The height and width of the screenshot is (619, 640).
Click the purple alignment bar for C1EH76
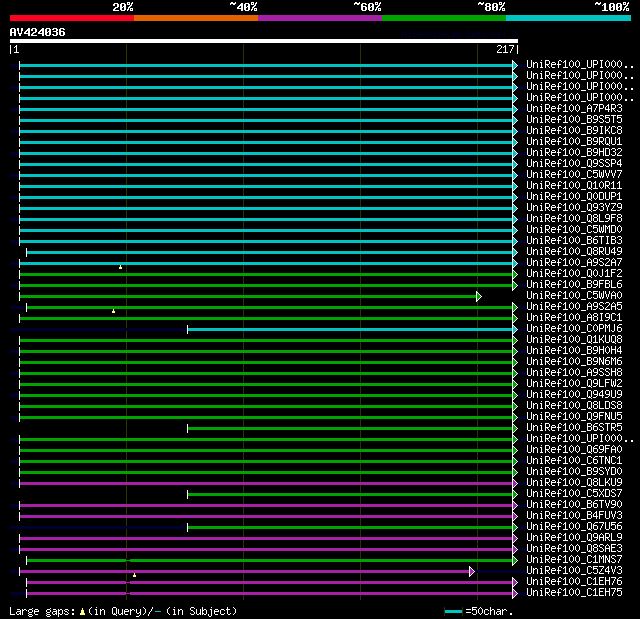click(269, 583)
